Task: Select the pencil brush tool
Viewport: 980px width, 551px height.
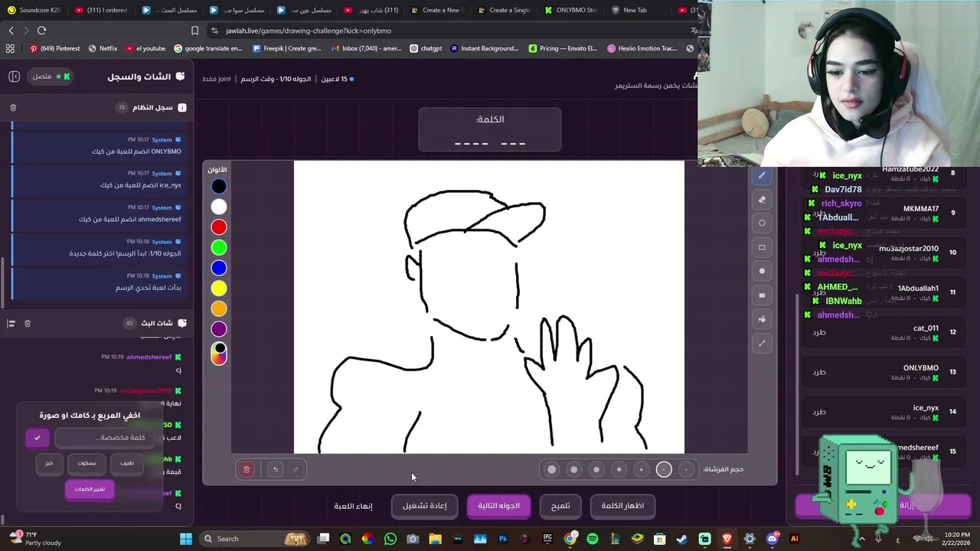Action: [x=762, y=175]
